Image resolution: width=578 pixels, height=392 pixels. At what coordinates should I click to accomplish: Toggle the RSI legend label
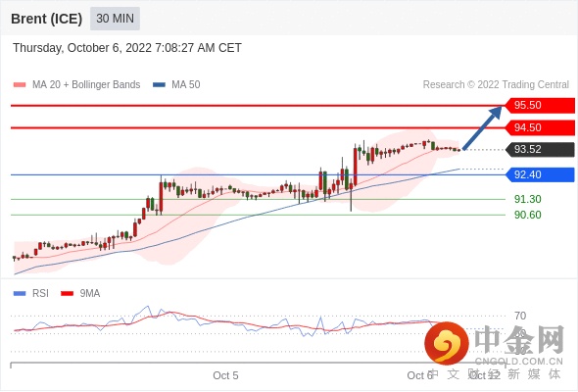coord(40,294)
